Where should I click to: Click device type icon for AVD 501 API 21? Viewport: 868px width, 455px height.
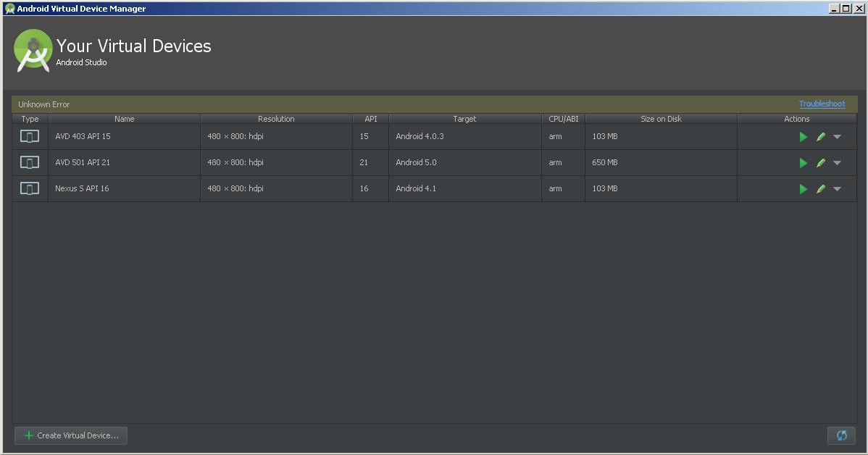coord(30,162)
